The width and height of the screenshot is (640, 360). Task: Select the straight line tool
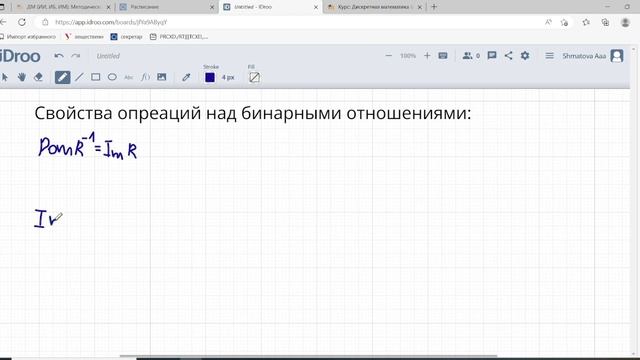point(79,77)
